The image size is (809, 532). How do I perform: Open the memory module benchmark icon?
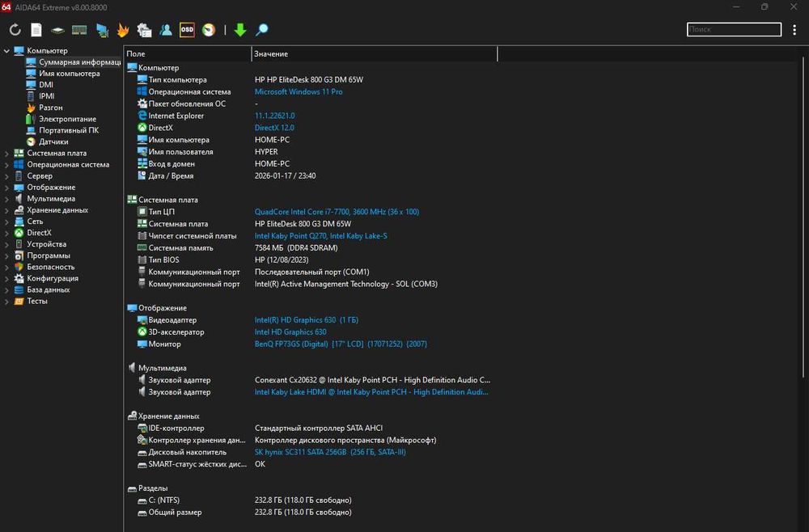pos(79,30)
